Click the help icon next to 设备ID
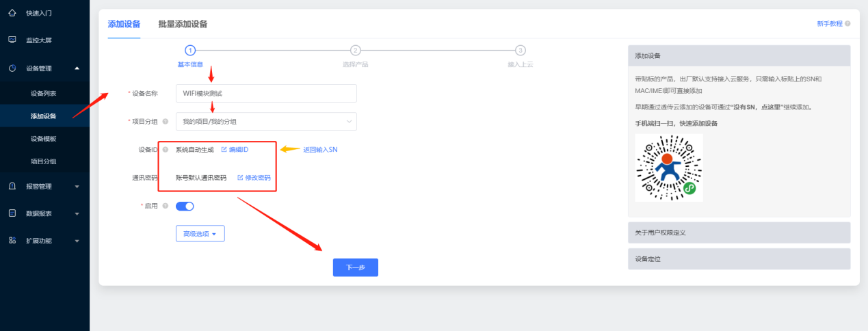The image size is (868, 331). point(166,150)
